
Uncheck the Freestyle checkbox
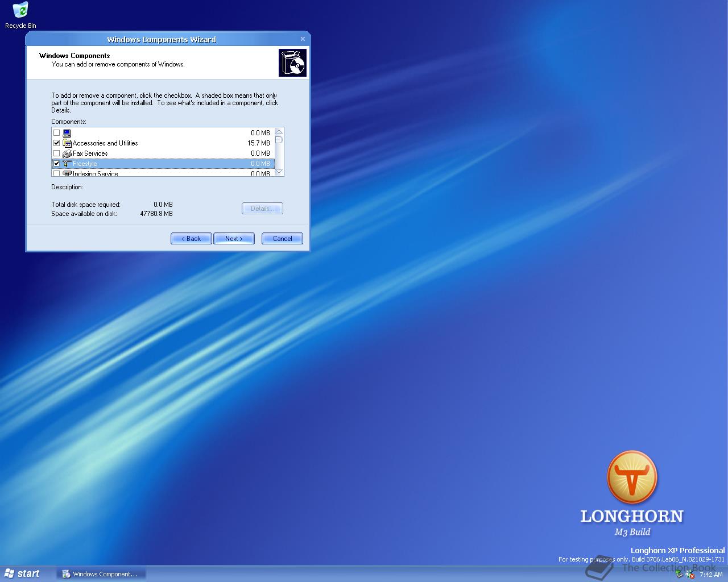pyautogui.click(x=56, y=164)
